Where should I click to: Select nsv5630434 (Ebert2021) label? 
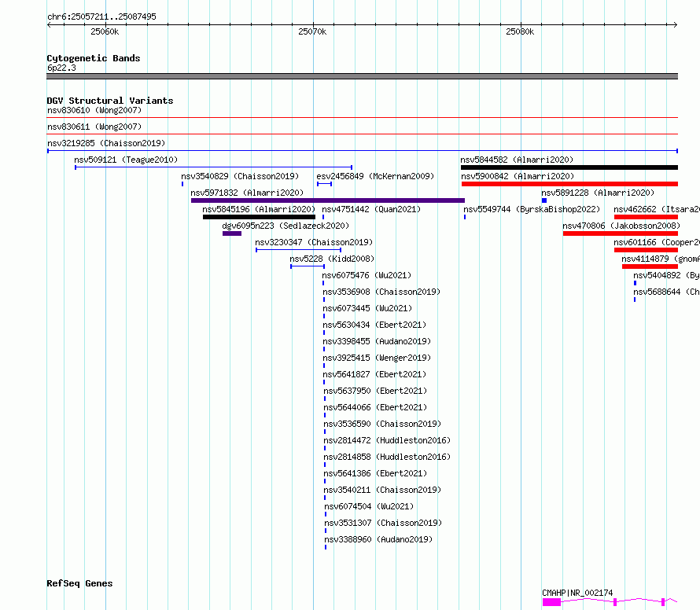(374, 325)
